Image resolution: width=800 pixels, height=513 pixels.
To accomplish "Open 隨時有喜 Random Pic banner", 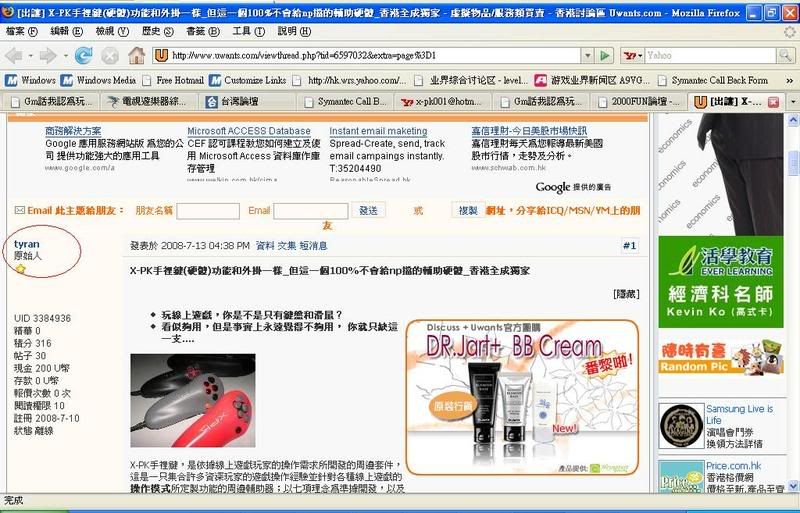I will click(720, 357).
